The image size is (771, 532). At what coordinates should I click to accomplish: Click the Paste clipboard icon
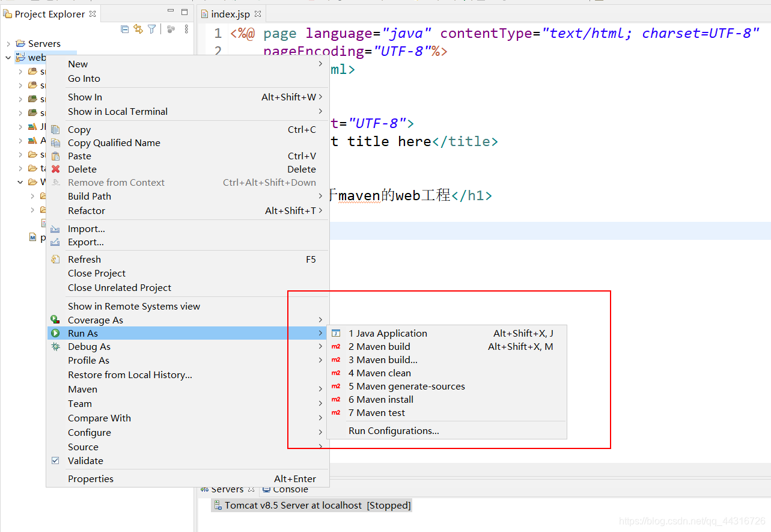pyautogui.click(x=55, y=156)
